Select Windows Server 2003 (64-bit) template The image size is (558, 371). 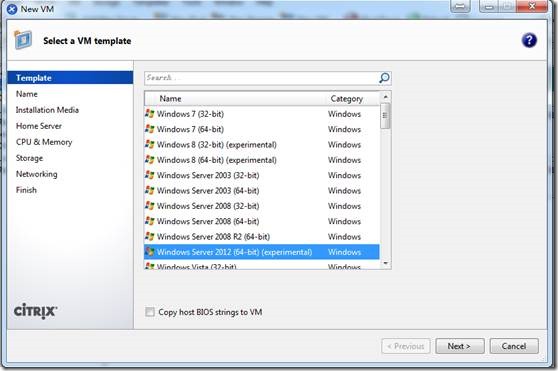(x=262, y=190)
